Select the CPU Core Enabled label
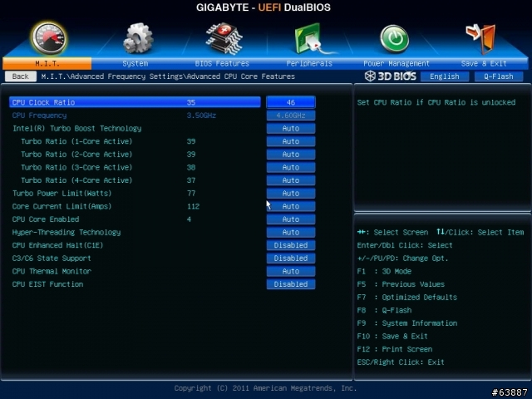532x399 pixels. (x=46, y=219)
